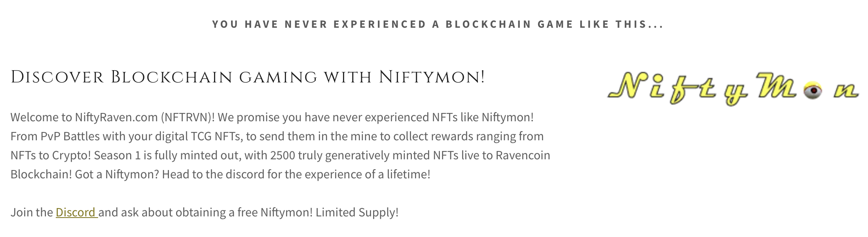Click the Niftymon logo image

click(733, 88)
